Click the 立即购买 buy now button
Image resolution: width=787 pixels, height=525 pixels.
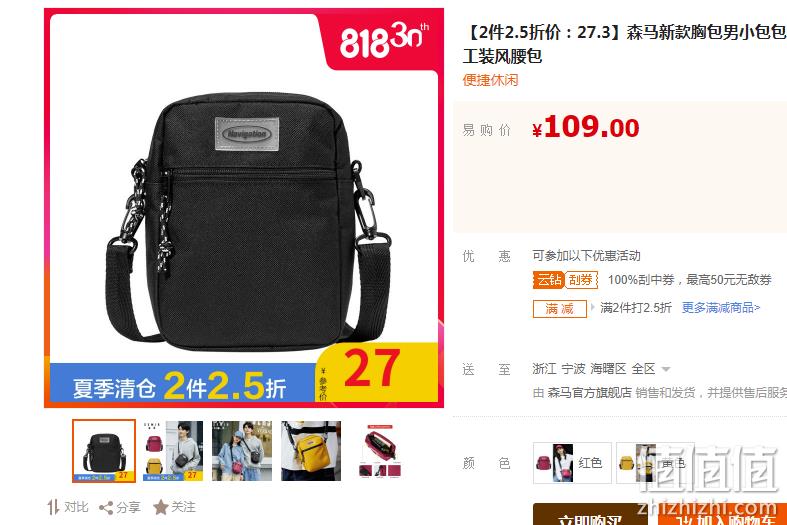point(590,514)
